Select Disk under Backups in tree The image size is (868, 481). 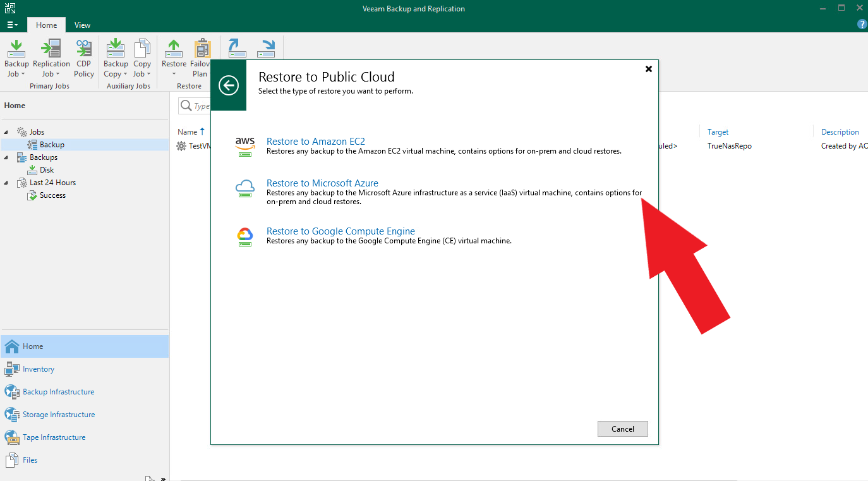pos(47,170)
